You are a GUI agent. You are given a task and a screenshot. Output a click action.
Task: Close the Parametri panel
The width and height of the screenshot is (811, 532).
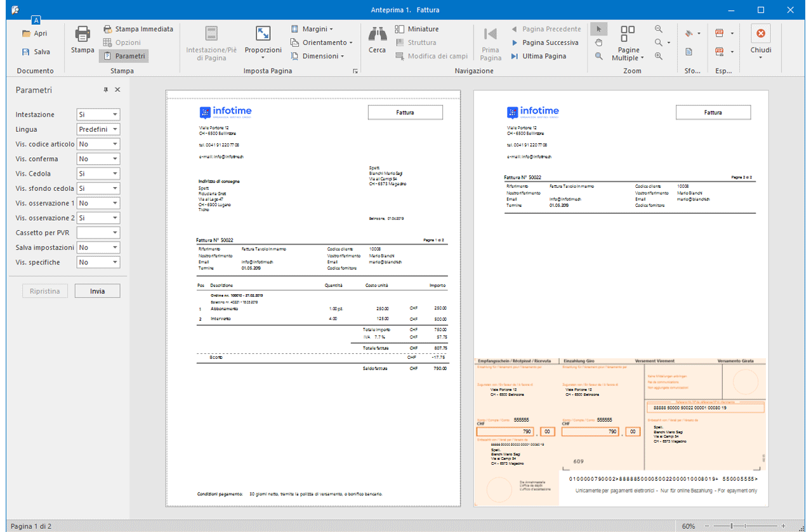pyautogui.click(x=117, y=90)
